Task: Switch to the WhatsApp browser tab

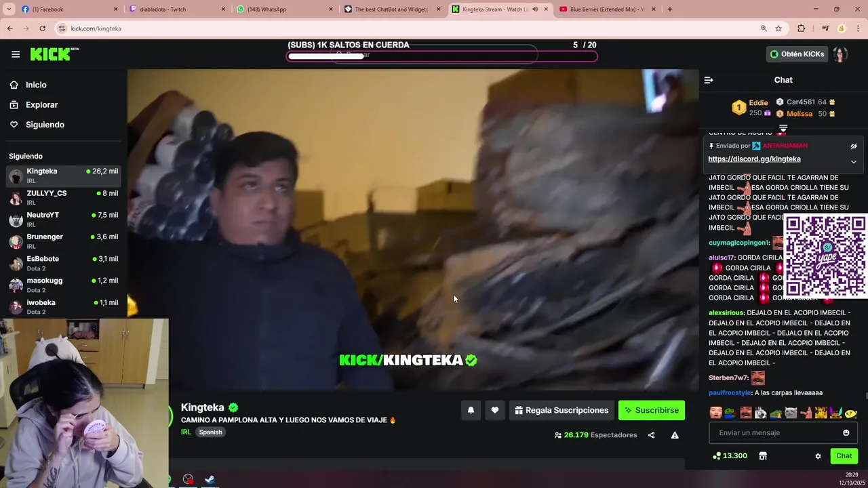Action: click(285, 9)
